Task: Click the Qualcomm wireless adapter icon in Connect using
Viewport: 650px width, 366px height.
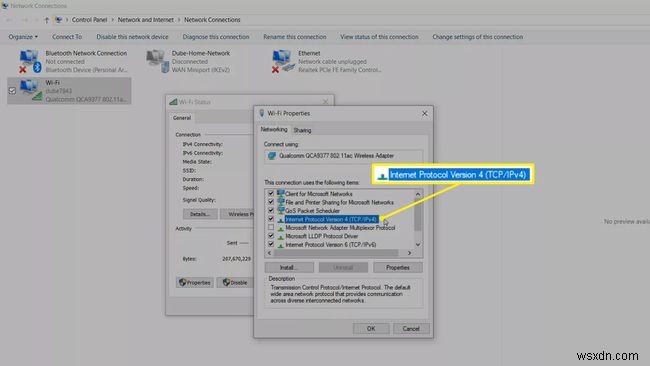Action: [x=272, y=156]
